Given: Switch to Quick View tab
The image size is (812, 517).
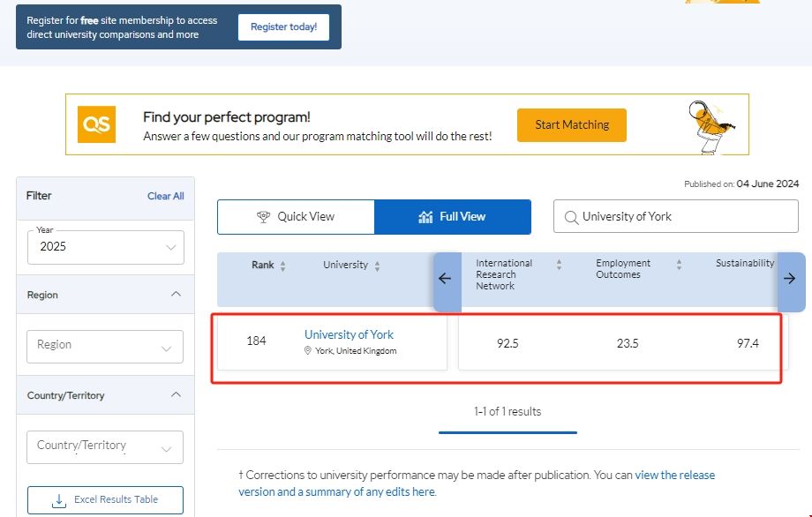Looking at the screenshot, I should 296,217.
